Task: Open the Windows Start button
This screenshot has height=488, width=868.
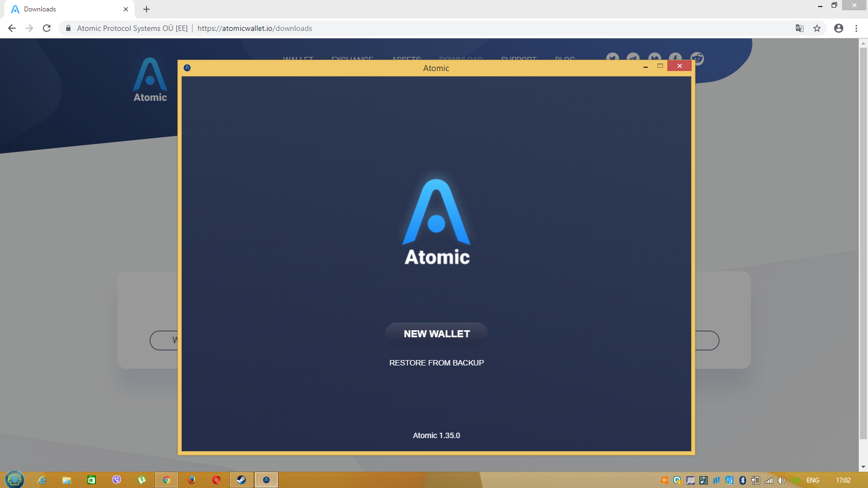Action: tap(15, 479)
